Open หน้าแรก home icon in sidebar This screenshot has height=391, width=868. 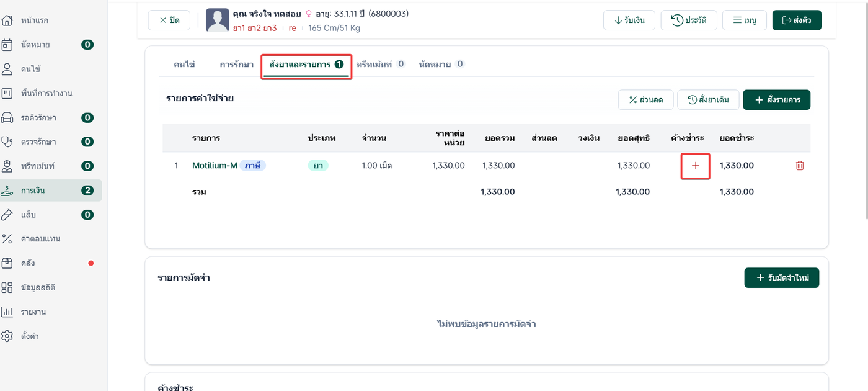7,20
